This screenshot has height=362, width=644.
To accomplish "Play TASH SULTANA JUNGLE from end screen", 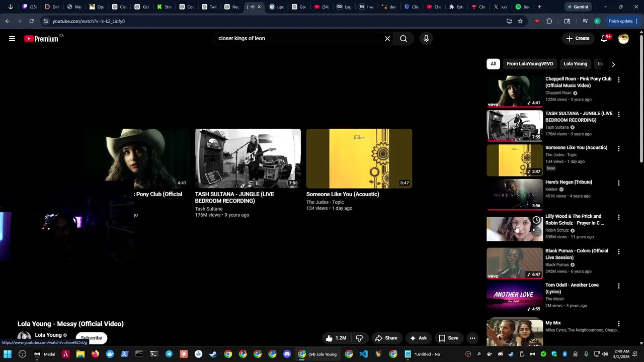I will click(x=248, y=158).
